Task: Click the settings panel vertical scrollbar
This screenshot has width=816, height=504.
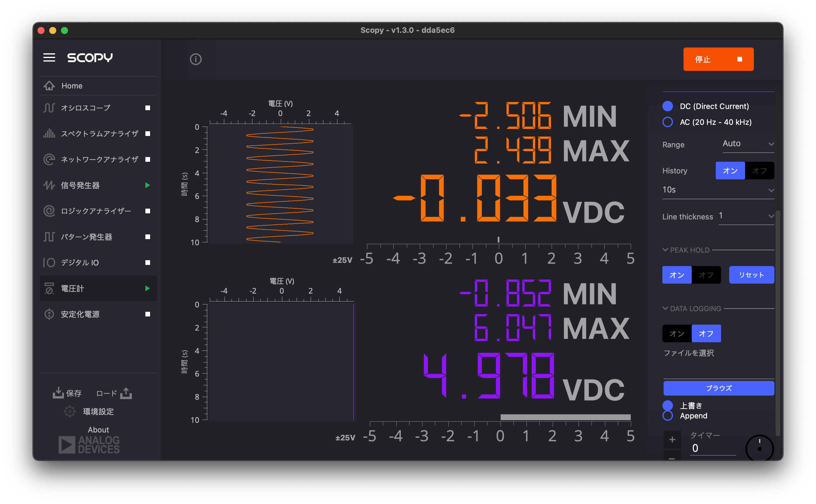Action: pyautogui.click(x=778, y=323)
